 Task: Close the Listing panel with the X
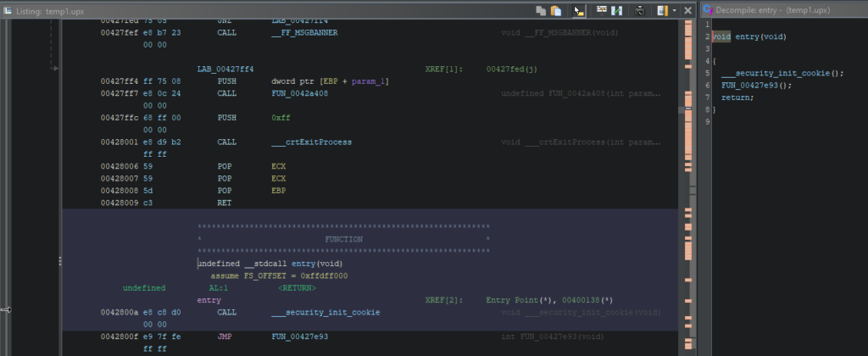[x=687, y=10]
